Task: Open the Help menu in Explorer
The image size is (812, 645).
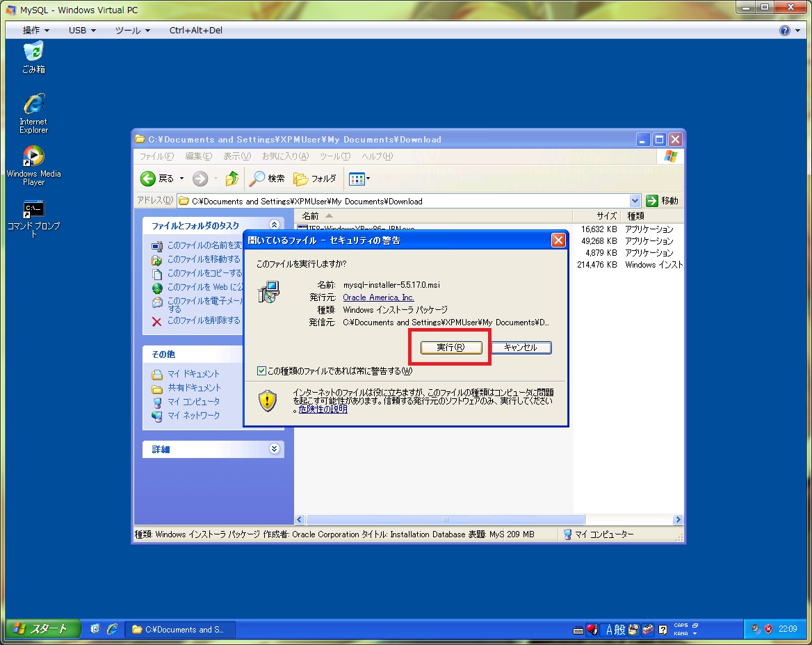Action: 377,156
